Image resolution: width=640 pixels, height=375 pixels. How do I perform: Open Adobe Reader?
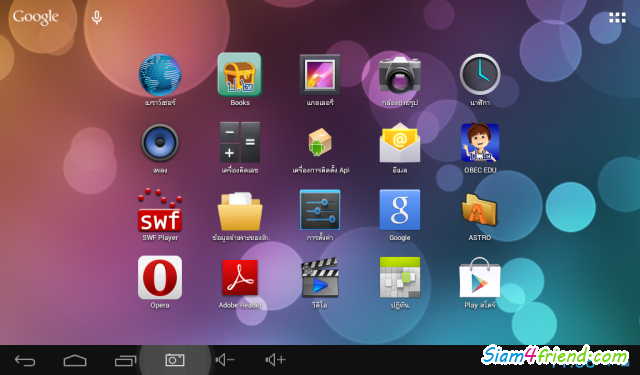pyautogui.click(x=240, y=278)
